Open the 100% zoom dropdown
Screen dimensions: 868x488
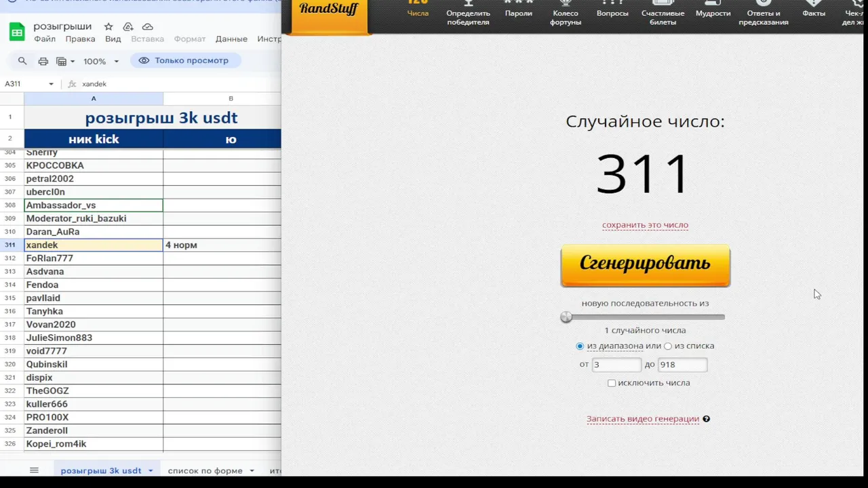point(101,61)
